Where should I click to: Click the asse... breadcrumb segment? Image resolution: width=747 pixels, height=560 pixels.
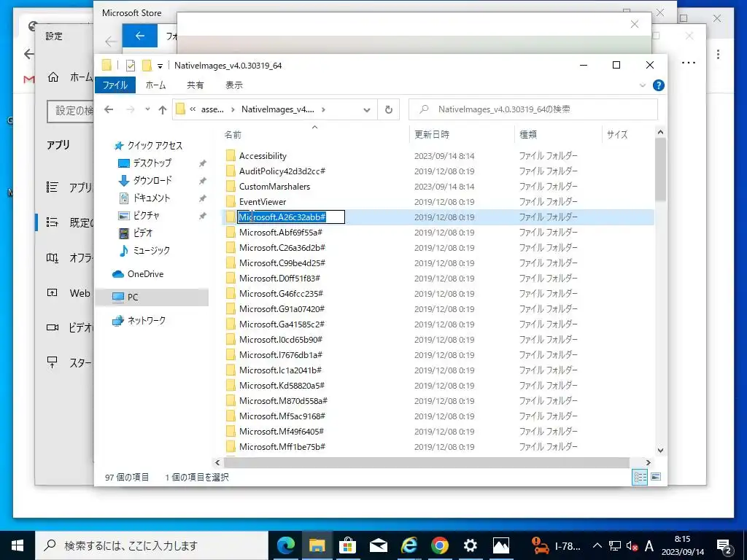point(212,109)
